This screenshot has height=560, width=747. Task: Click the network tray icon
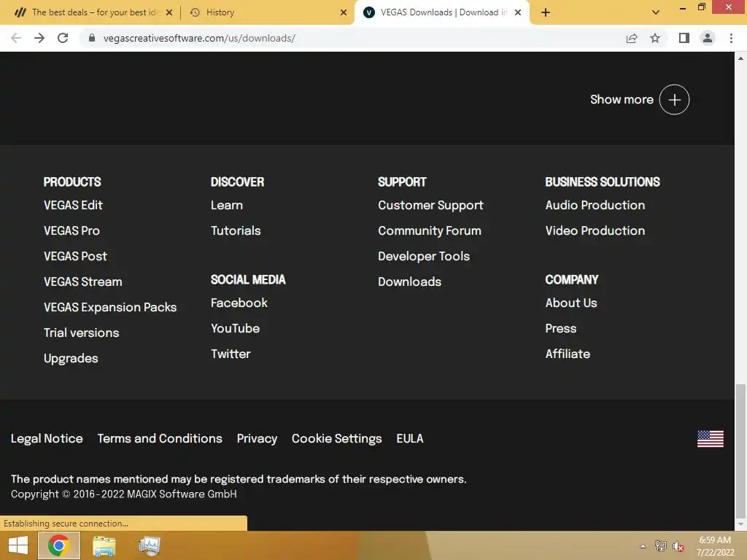click(660, 546)
